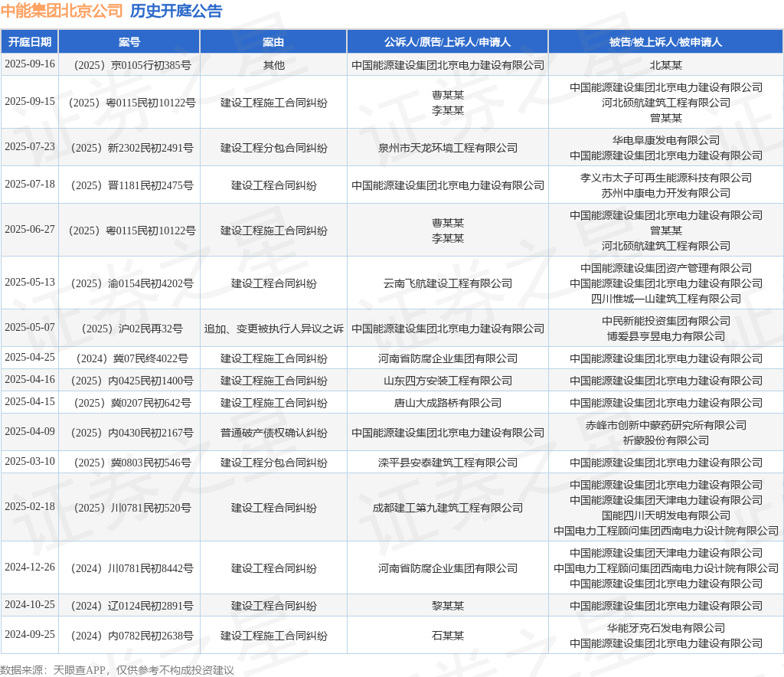Click defendant 祈蒙股份有限公司

coord(666,440)
